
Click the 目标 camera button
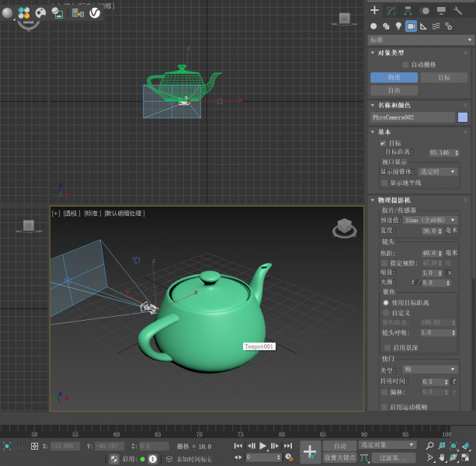coord(444,78)
